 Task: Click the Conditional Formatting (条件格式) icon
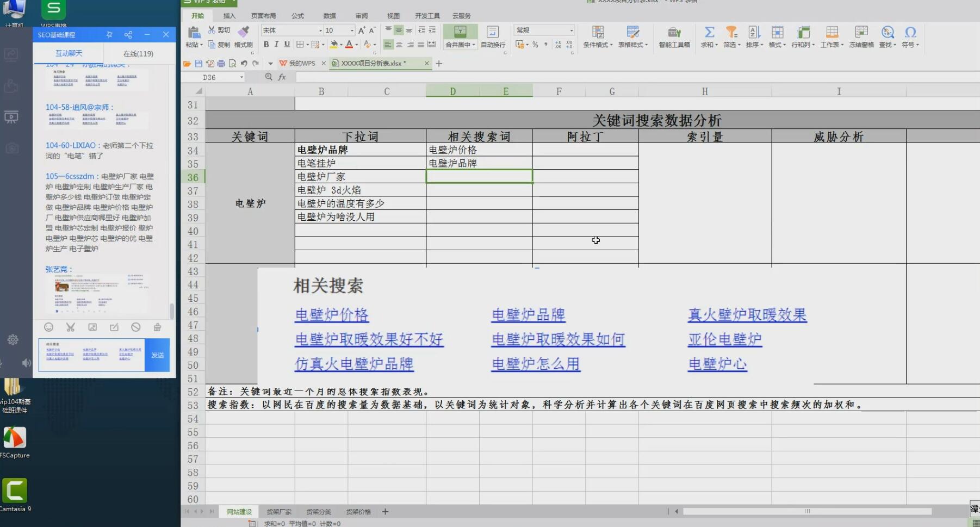pos(598,32)
